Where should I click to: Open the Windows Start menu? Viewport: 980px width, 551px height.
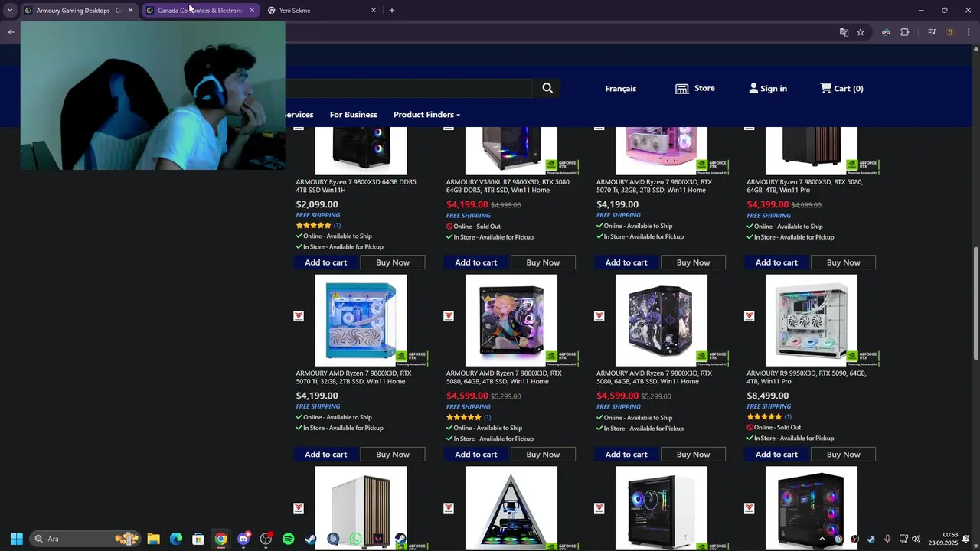coord(16,539)
